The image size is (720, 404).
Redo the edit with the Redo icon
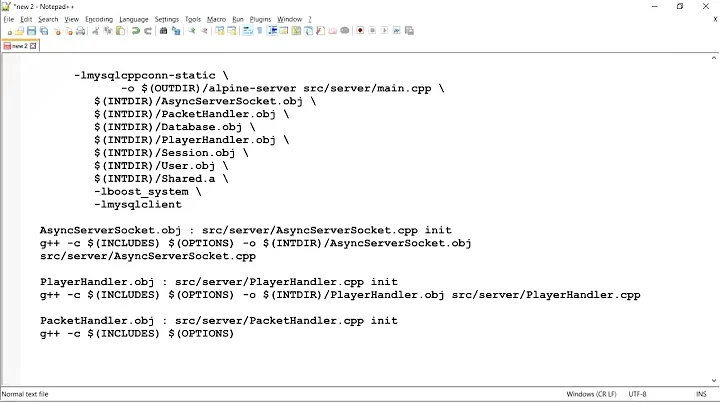pyautogui.click(x=147, y=31)
